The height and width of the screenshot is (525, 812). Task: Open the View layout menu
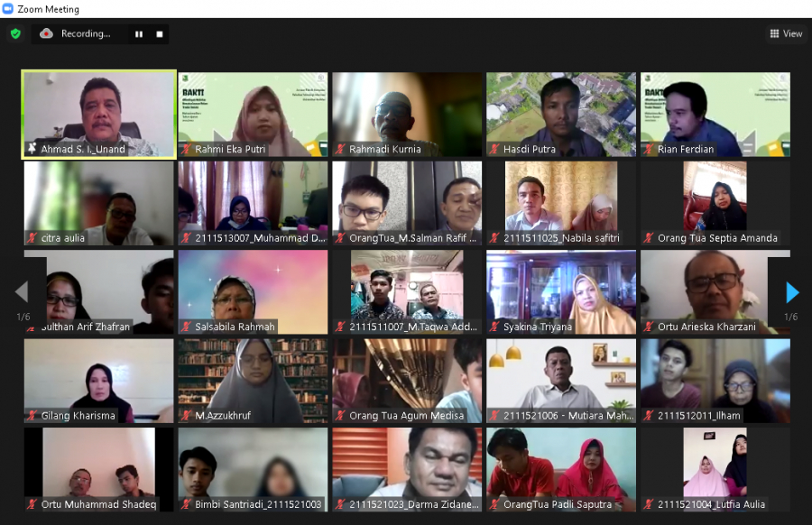785,33
